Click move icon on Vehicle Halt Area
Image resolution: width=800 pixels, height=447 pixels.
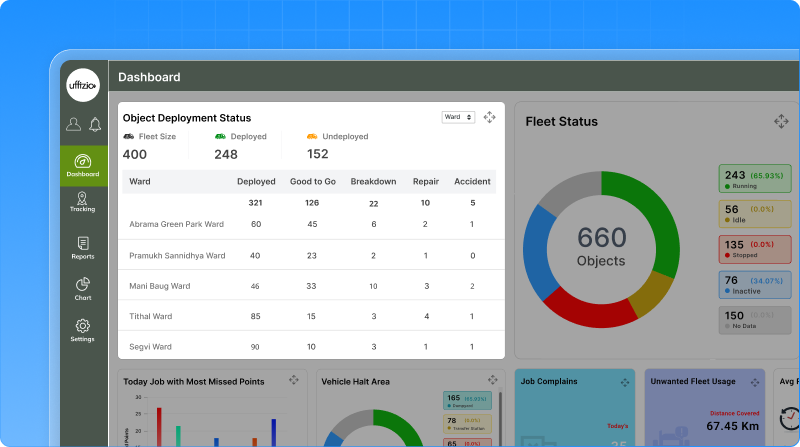click(492, 380)
